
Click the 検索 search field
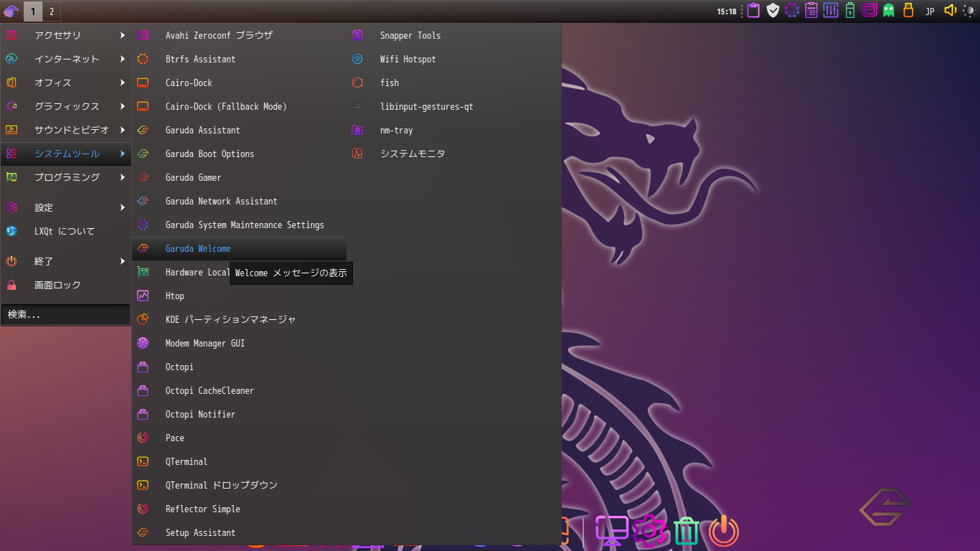66,314
